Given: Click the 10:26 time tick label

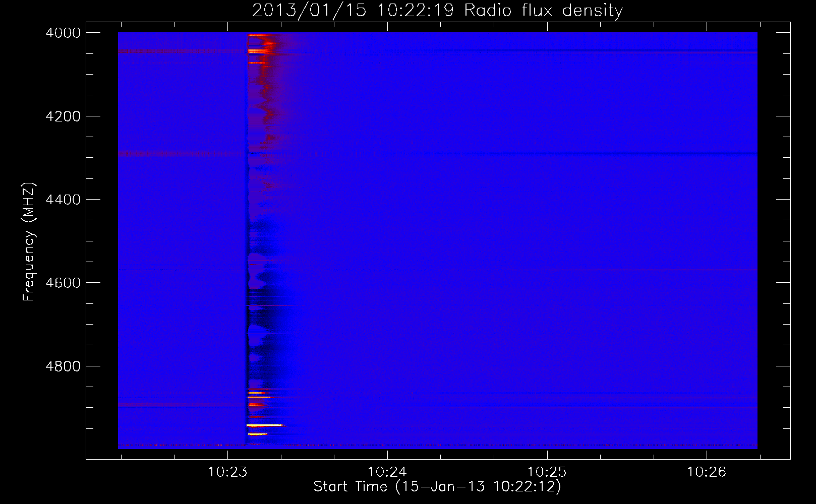Looking at the screenshot, I should [x=707, y=472].
